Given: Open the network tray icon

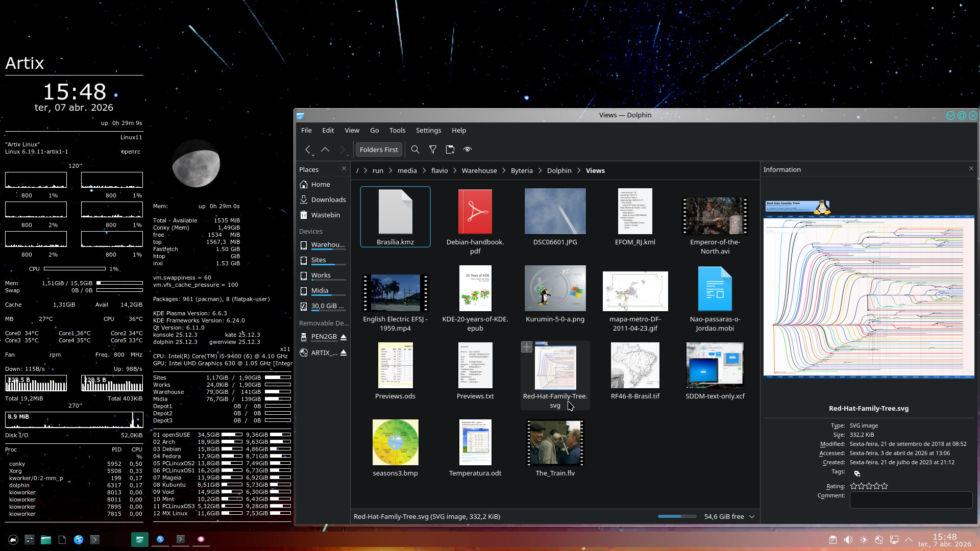Looking at the screenshot, I should [x=894, y=540].
